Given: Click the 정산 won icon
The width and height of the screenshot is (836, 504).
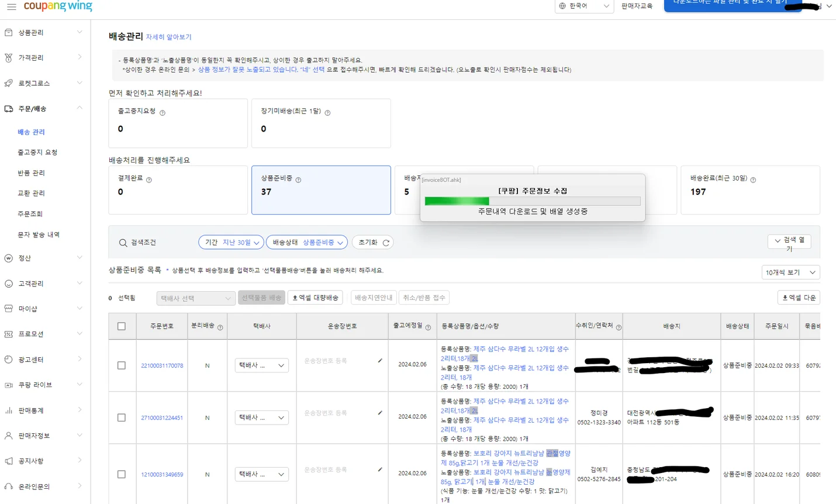Looking at the screenshot, I should pos(9,258).
